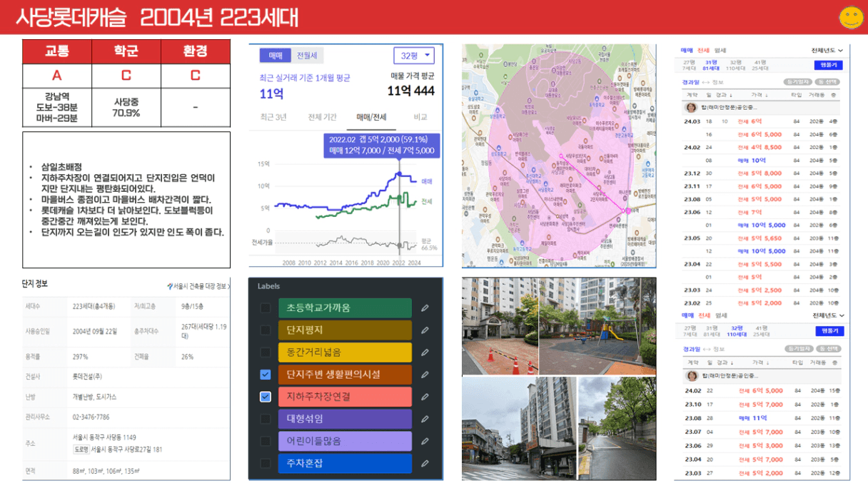Click the 23.08 매매 11억 transaction row
The height and width of the screenshot is (488, 868).
763,418
